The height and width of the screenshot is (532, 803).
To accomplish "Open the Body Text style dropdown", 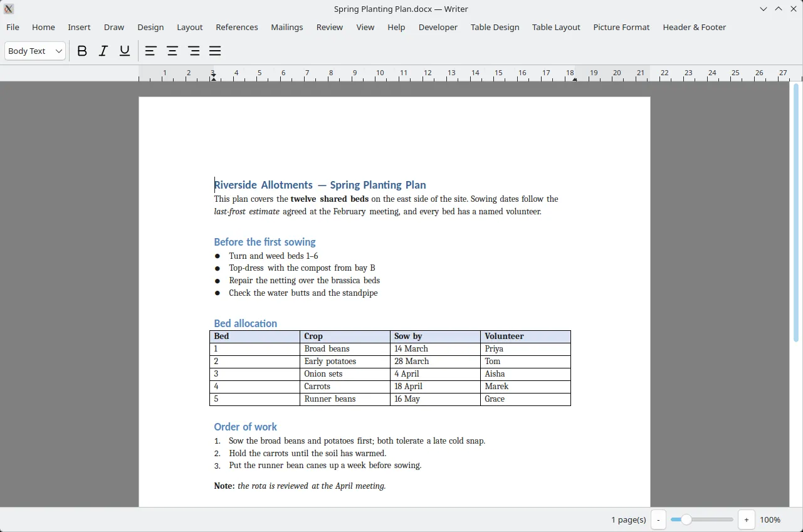I will 35,51.
